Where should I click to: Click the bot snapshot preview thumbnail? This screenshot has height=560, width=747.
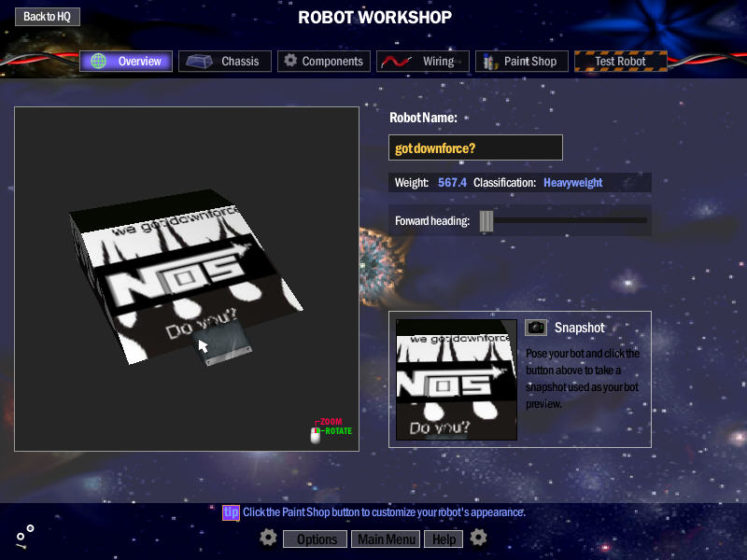[x=457, y=380]
